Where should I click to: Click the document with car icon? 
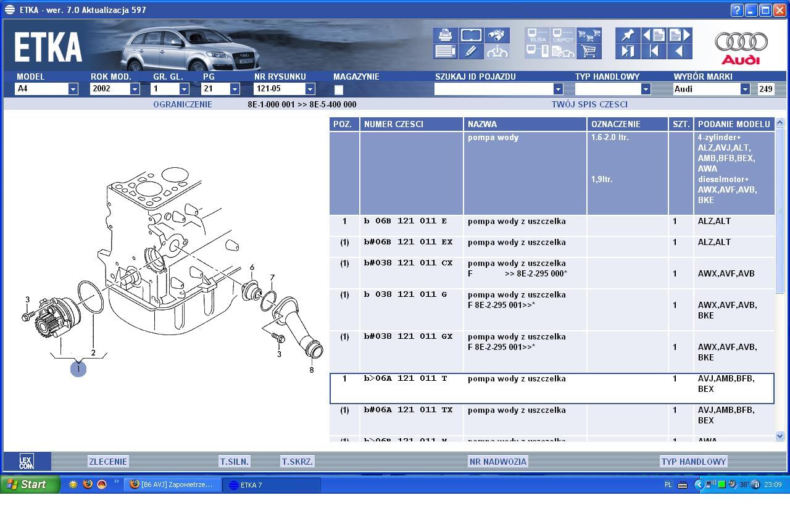point(563,51)
